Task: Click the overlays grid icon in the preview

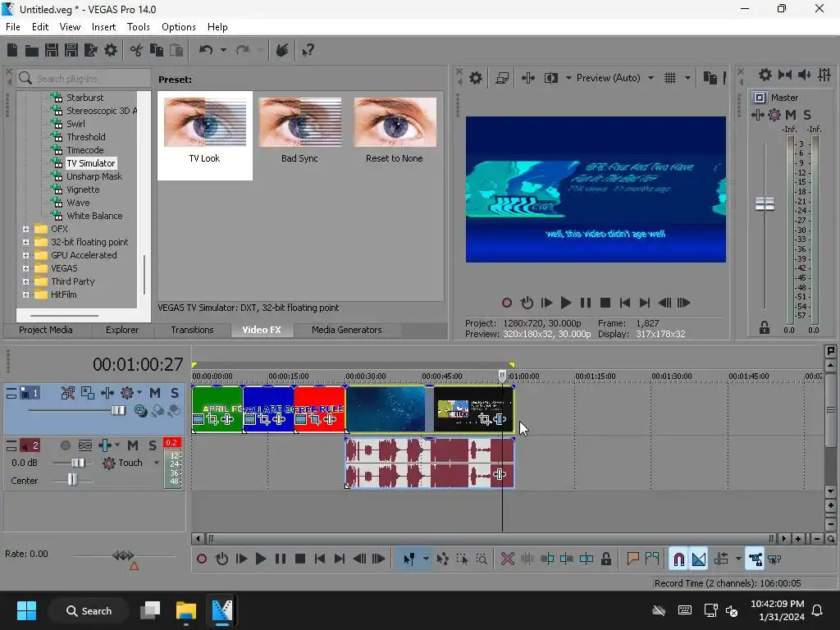Action: point(670,78)
